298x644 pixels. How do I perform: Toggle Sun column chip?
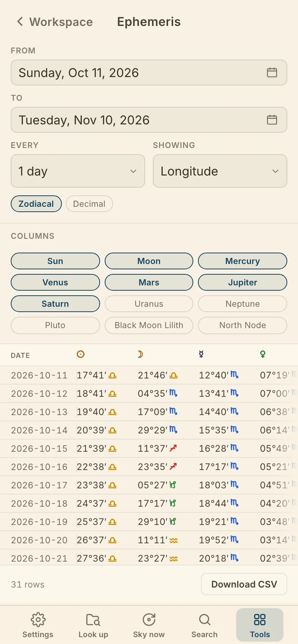coord(55,261)
